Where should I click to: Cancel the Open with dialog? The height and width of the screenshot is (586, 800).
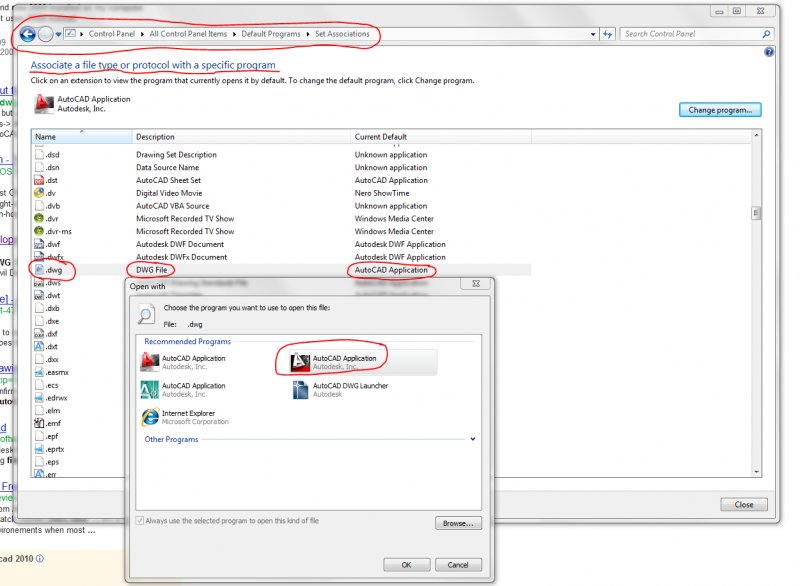pyautogui.click(x=458, y=565)
